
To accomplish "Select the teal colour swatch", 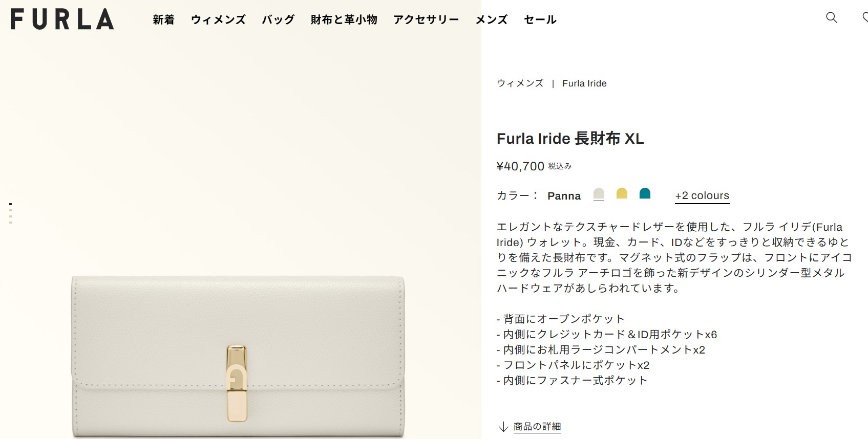I will [645, 193].
